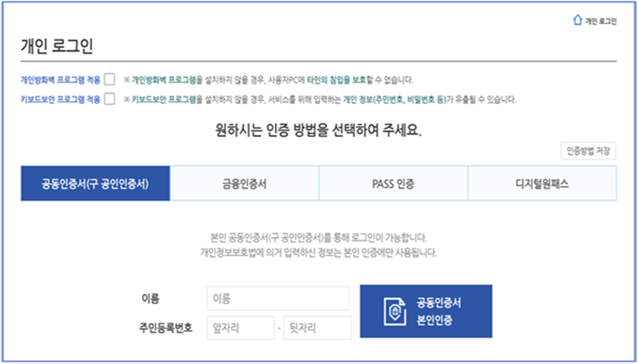This screenshot has height=364, width=639.
Task: Click the 키보드보안 프로그램 적용 label link
Action: click(60, 99)
